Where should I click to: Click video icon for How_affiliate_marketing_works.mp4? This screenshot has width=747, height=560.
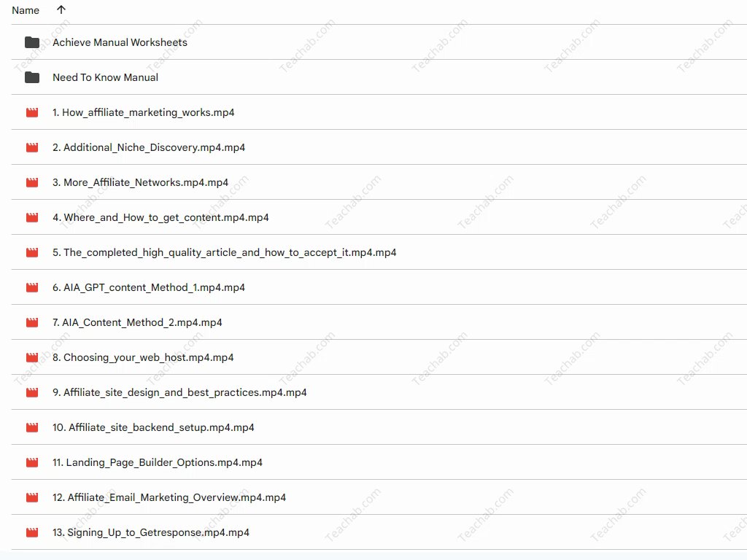tap(32, 112)
